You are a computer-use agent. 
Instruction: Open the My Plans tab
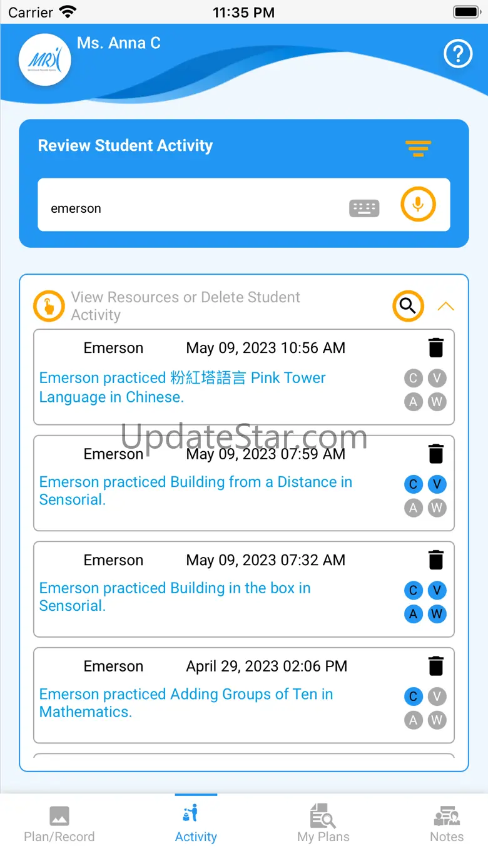[x=323, y=825]
